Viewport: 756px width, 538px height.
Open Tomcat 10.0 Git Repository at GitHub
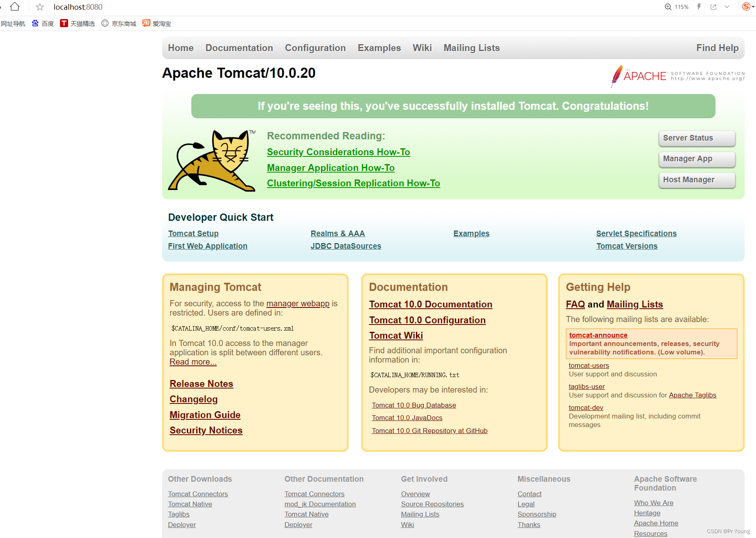point(430,431)
